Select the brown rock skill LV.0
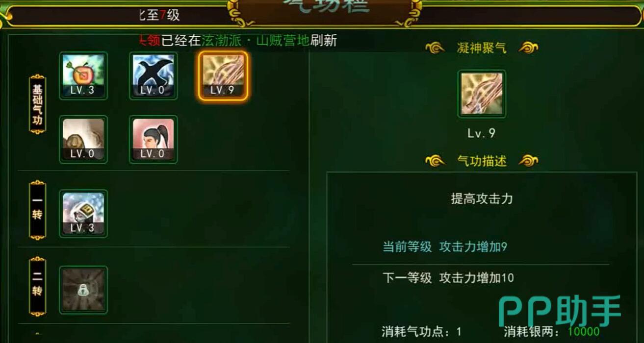644x343 pixels. pyautogui.click(x=83, y=139)
